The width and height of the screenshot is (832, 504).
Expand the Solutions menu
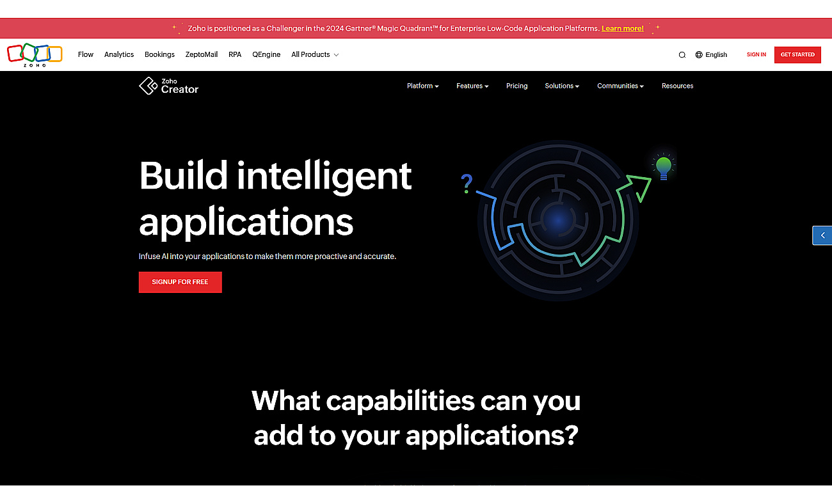(x=562, y=86)
